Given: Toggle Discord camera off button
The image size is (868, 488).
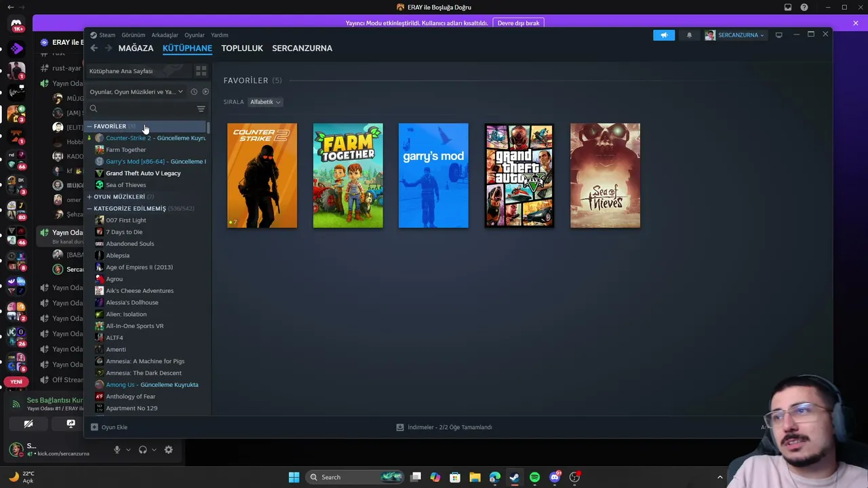Looking at the screenshot, I should click(x=28, y=424).
